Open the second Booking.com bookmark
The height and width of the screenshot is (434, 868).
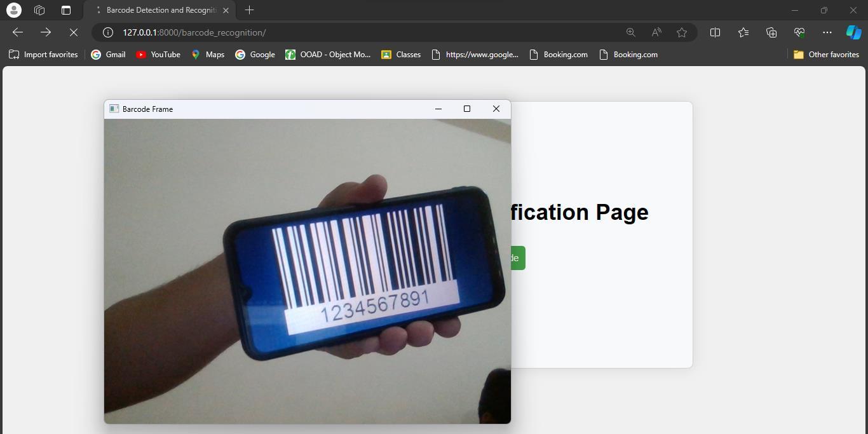pos(628,55)
